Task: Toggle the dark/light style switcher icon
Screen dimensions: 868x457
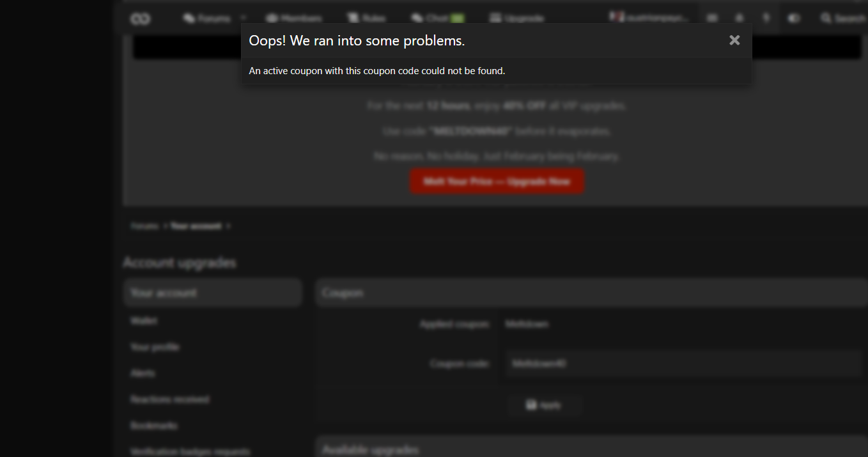Action: click(x=794, y=19)
